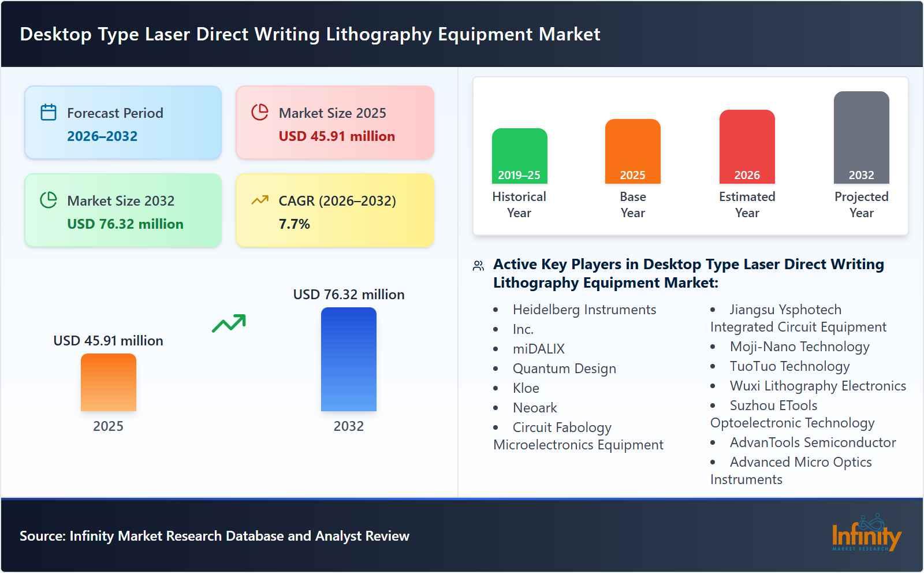Select the Forecast Period 2026–2032 card
924x573 pixels.
click(x=122, y=122)
